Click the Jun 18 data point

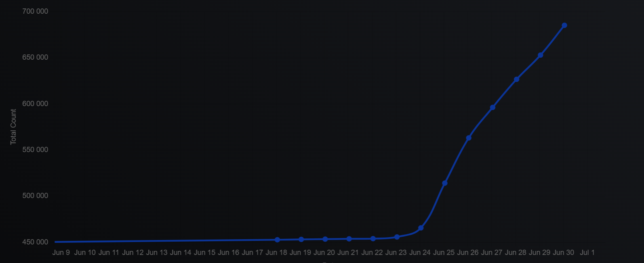[x=277, y=240]
